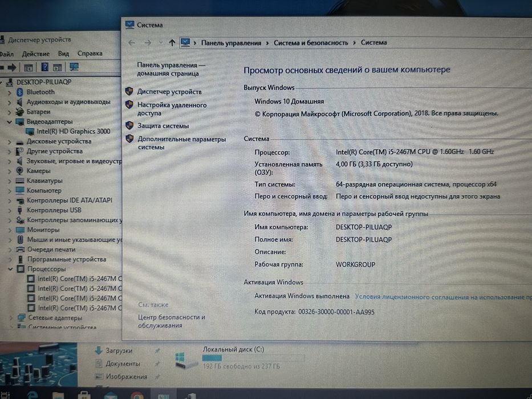The image size is (532, 399).
Task: Select Программные устройства tree item
Action: click(x=67, y=259)
